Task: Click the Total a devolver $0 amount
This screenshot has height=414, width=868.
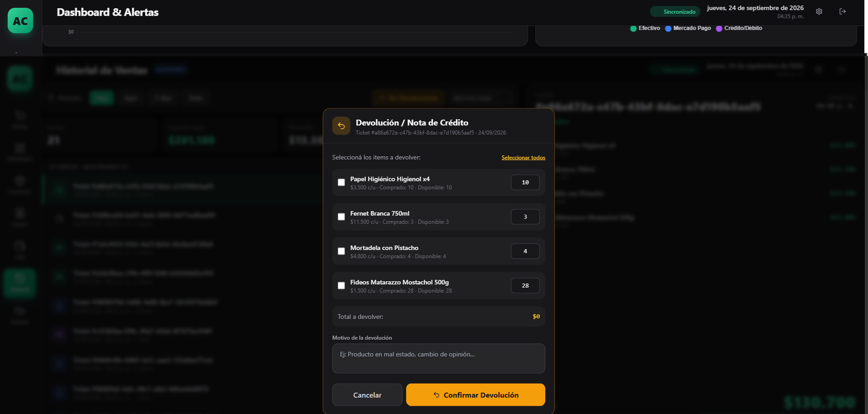Action: [536, 316]
